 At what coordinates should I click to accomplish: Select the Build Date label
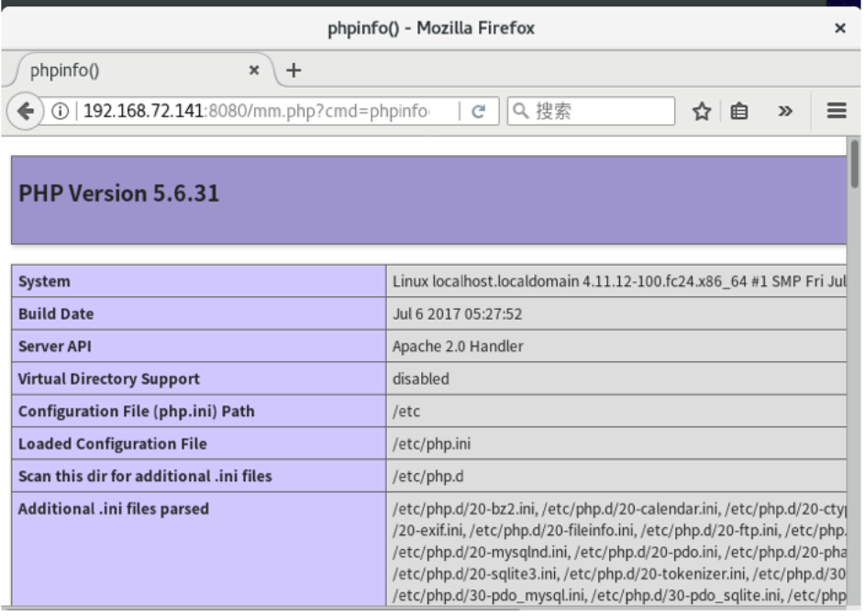tap(56, 313)
